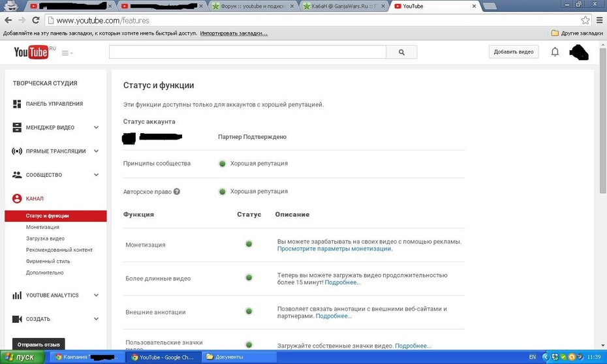Expand Прямые трансляции chevron

(96, 151)
